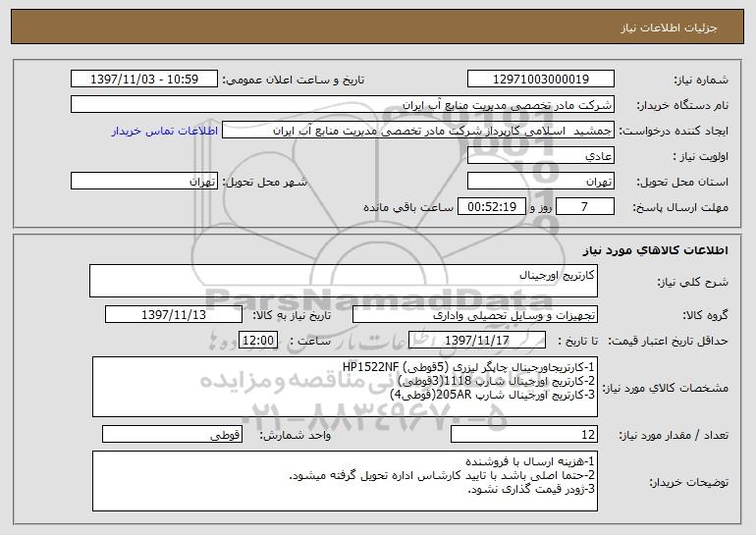Click the item specifications text box
This screenshot has height=535, width=756.
coord(345,387)
